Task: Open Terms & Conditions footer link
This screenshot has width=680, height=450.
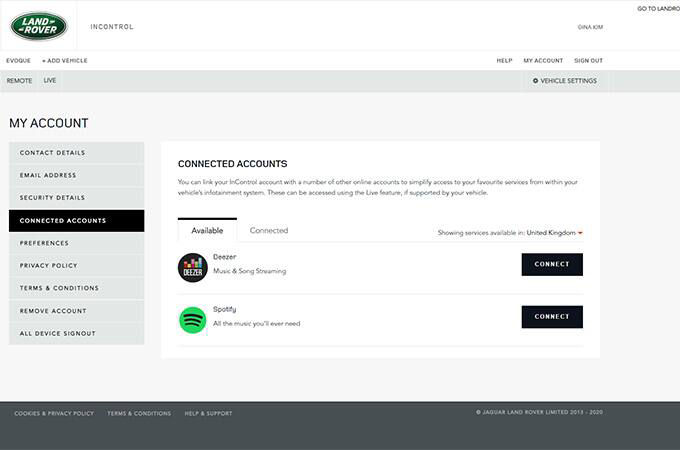Action: [x=139, y=414]
